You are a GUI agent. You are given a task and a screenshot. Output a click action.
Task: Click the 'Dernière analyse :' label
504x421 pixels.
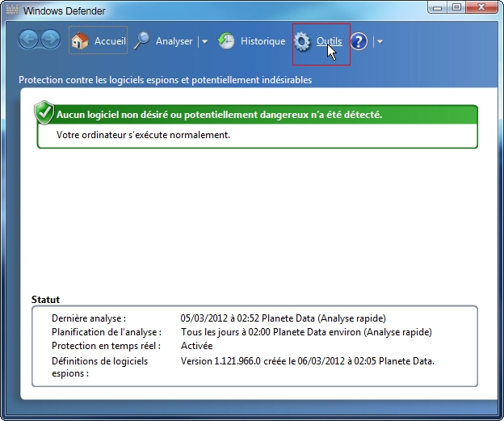89,318
